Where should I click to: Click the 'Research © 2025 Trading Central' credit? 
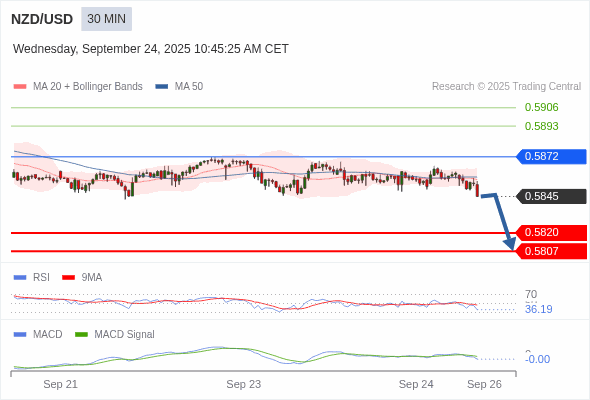pyautogui.click(x=506, y=87)
